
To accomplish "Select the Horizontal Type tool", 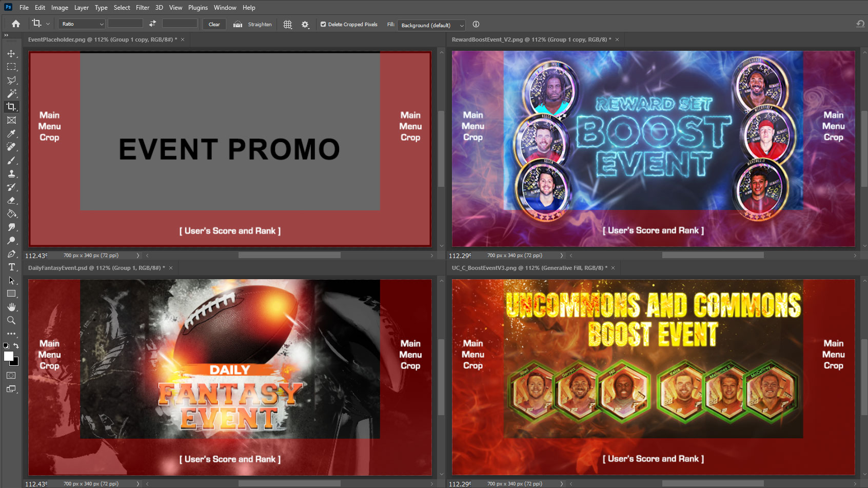I will pyautogui.click(x=11, y=267).
